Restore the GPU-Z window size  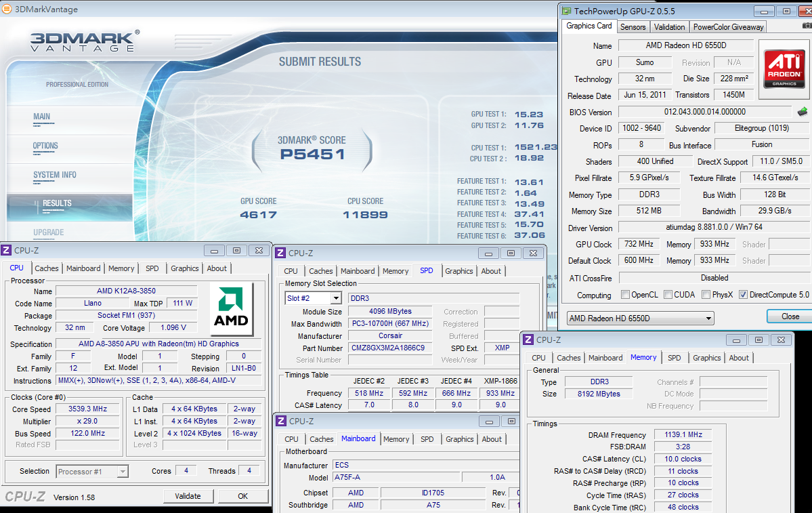click(x=787, y=12)
